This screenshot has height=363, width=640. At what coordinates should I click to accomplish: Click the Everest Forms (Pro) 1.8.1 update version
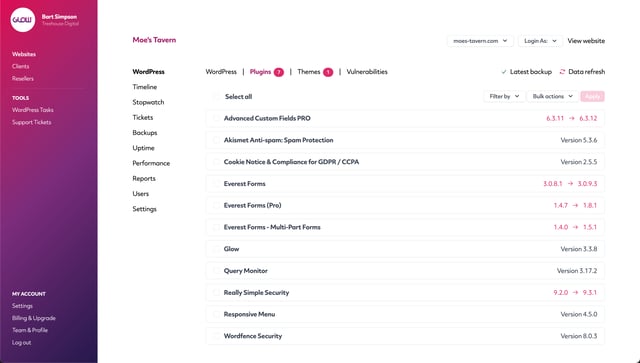point(590,205)
